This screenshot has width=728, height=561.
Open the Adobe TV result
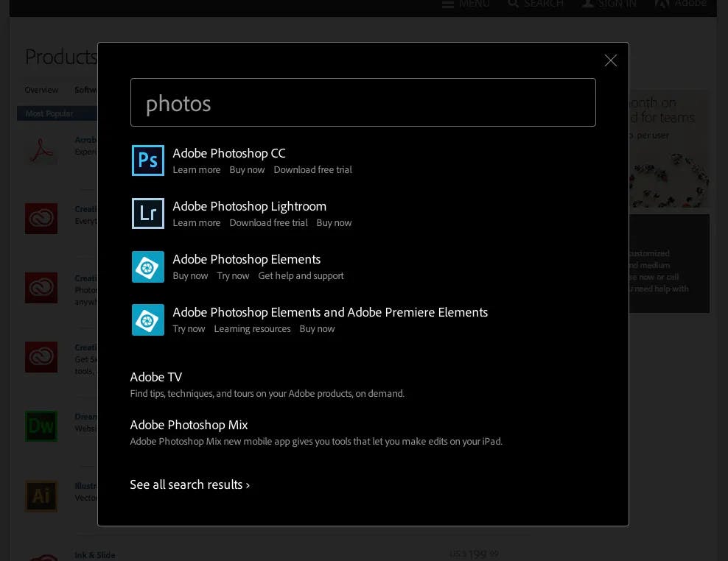(156, 377)
